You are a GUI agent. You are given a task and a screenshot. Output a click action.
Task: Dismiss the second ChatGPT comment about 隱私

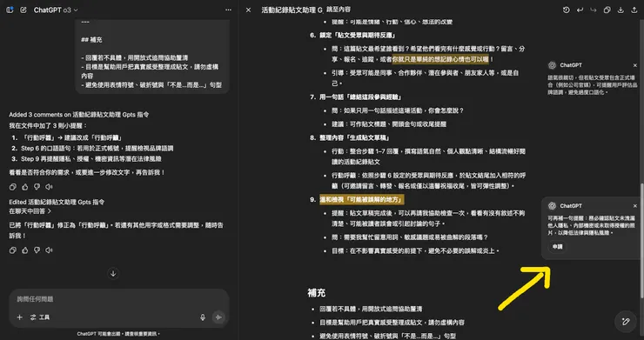click(635, 206)
